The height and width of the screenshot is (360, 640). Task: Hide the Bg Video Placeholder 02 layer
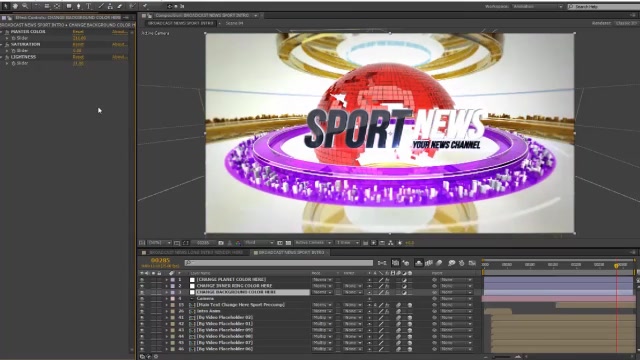(142, 318)
